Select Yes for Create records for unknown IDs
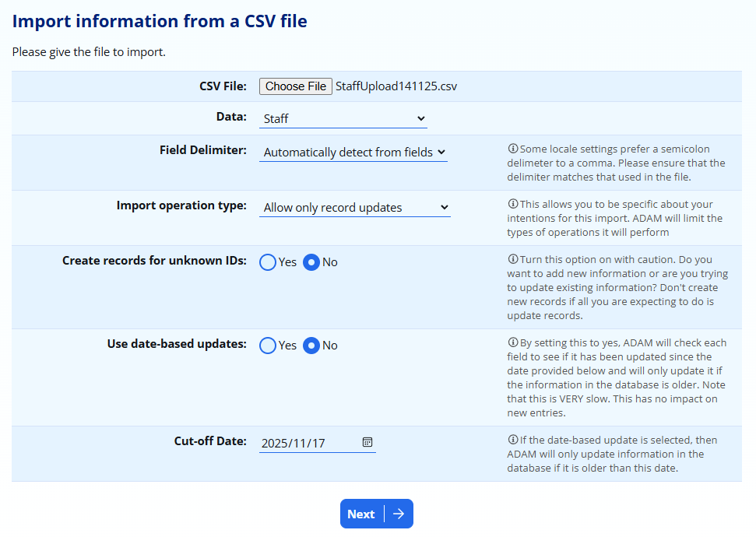The width and height of the screenshot is (756, 537). point(268,262)
